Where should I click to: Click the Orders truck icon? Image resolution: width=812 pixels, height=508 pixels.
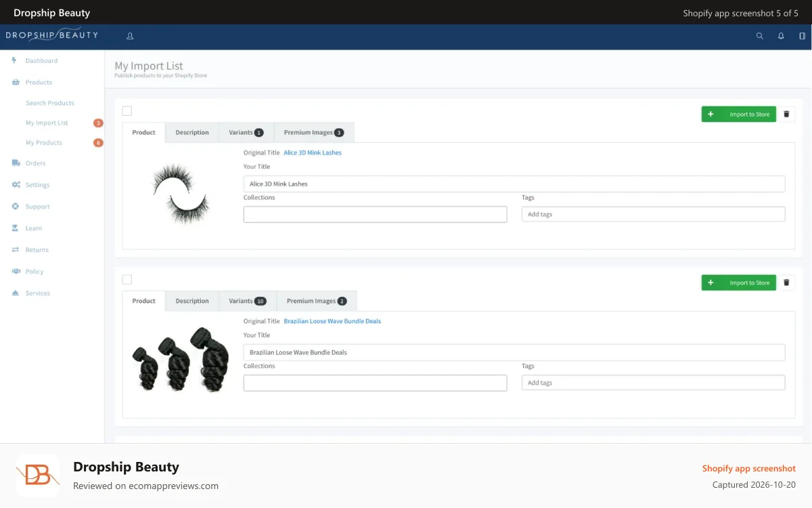(16, 163)
